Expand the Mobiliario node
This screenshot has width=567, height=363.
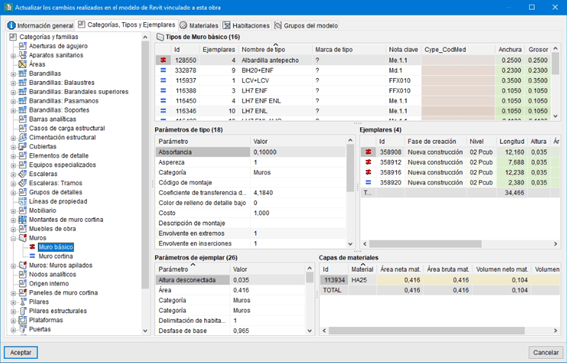pos(13,211)
